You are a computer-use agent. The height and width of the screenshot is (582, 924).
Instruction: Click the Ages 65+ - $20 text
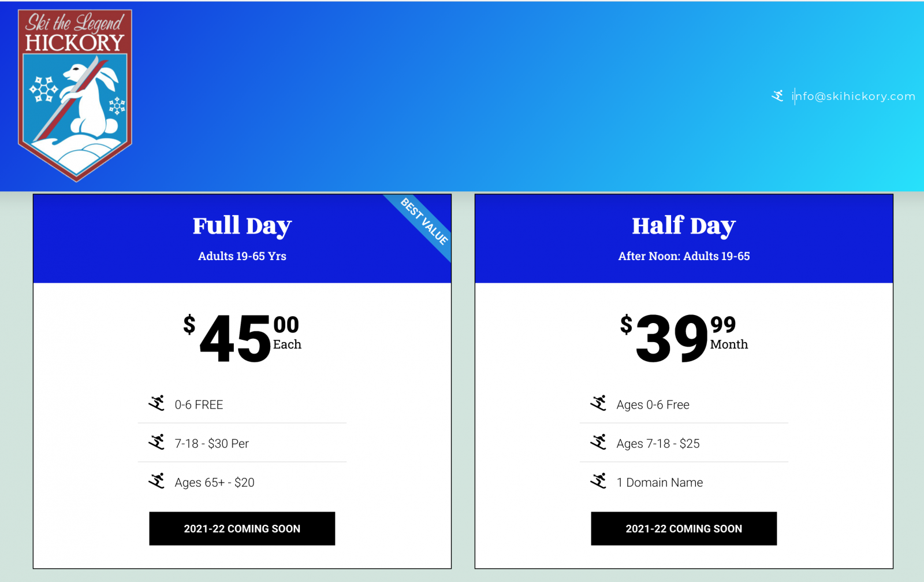point(214,483)
